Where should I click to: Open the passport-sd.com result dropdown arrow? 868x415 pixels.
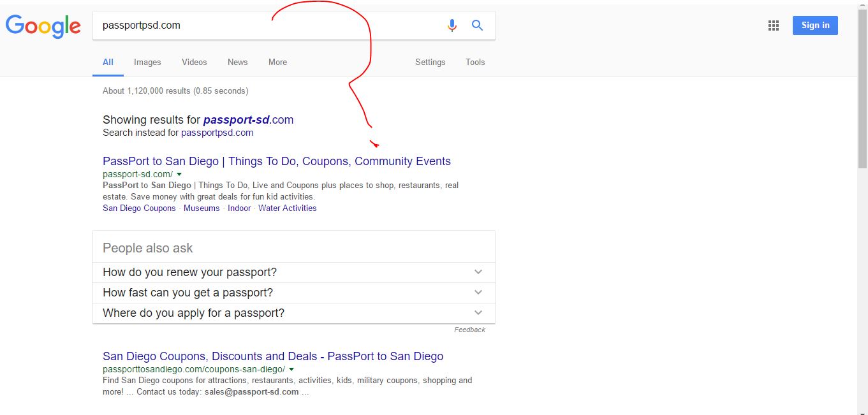[x=179, y=174]
